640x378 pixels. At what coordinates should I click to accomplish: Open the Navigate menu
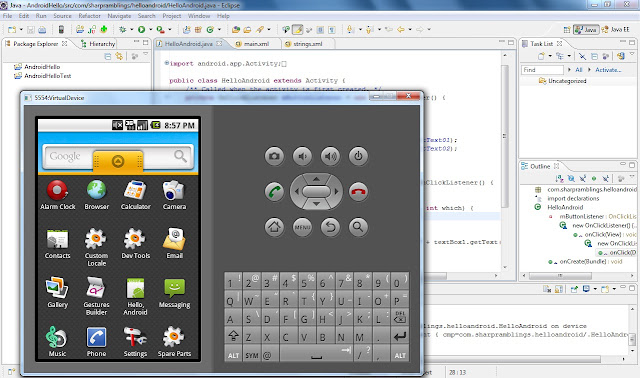point(119,16)
